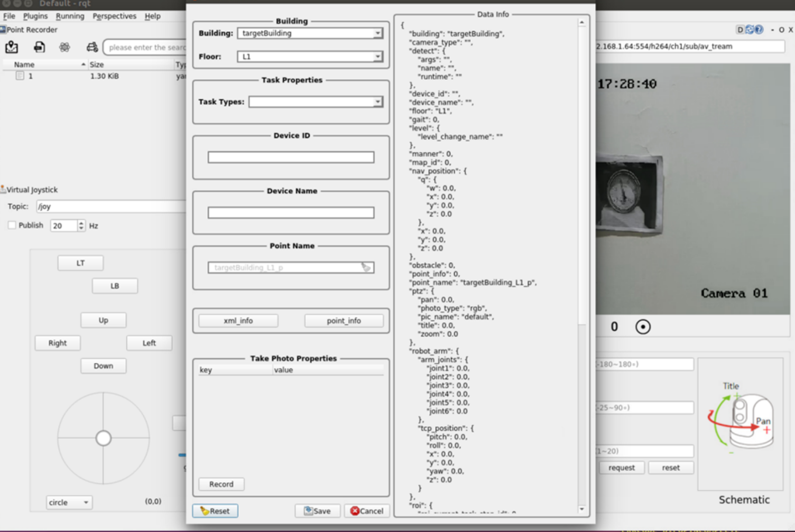
Task: Click the virtual joystick center knob
Action: coord(104,438)
